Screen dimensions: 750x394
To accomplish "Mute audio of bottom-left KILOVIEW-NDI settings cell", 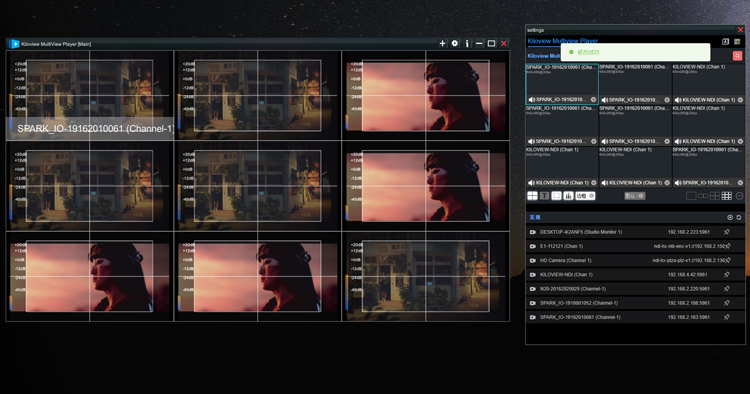I will (x=531, y=183).
